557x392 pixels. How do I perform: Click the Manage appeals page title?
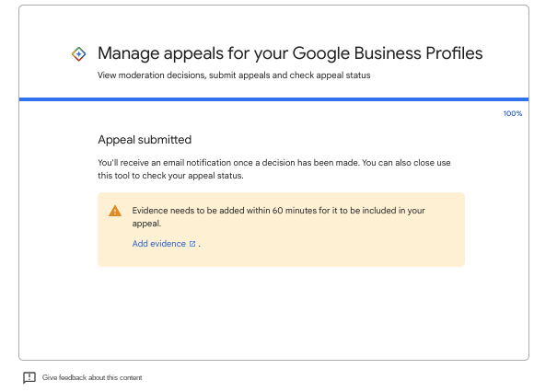[x=289, y=53]
